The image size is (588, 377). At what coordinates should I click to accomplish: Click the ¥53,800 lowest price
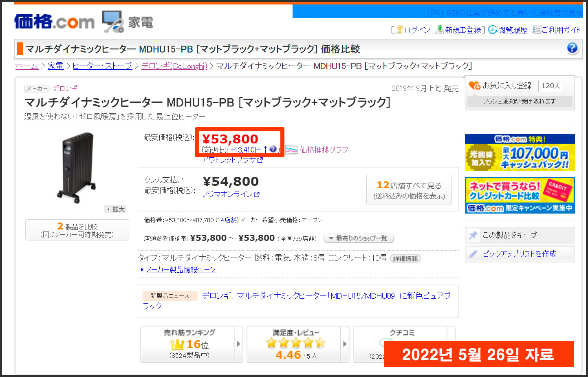(x=230, y=139)
